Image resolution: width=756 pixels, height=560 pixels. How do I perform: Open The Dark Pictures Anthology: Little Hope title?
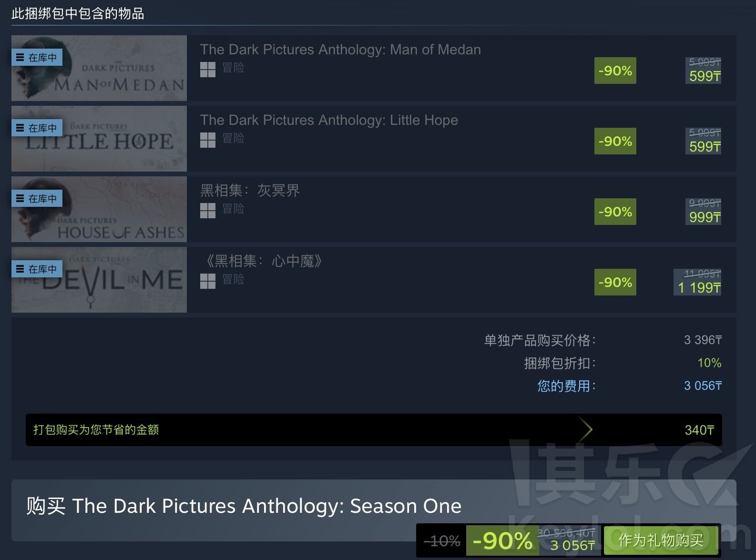click(x=329, y=120)
